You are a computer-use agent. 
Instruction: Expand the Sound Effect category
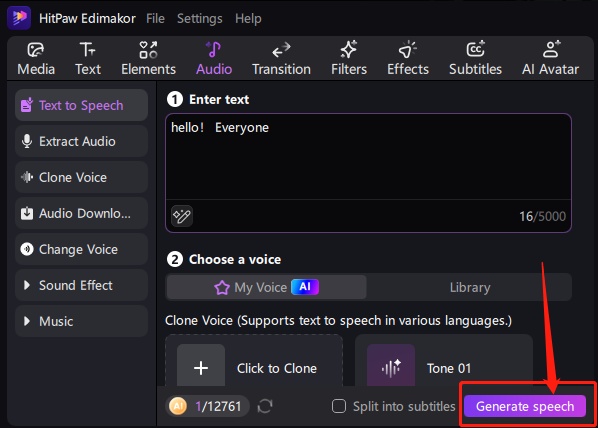click(x=81, y=285)
